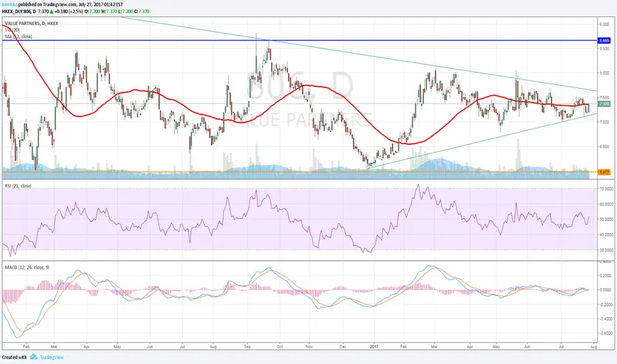
Task: Click the 30.0000 RSI axis value
Action: pyautogui.click(x=605, y=250)
